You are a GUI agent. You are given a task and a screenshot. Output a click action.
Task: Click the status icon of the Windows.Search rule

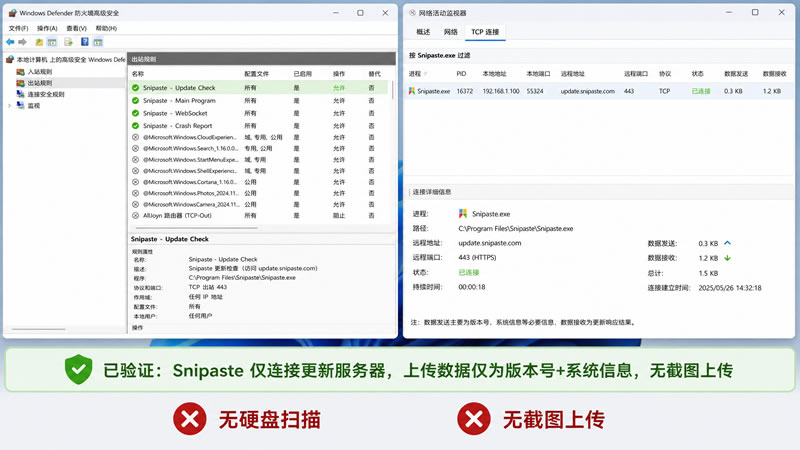click(x=135, y=148)
